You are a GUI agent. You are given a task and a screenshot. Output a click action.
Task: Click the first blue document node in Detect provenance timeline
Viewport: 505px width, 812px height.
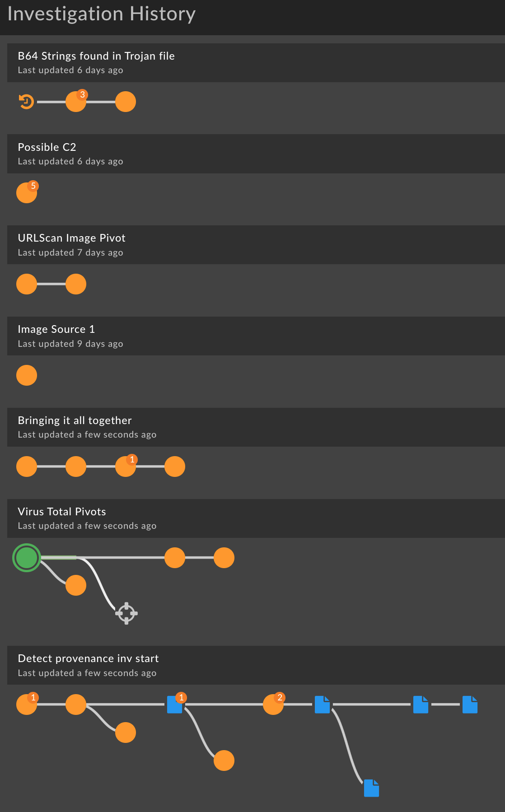click(x=175, y=705)
